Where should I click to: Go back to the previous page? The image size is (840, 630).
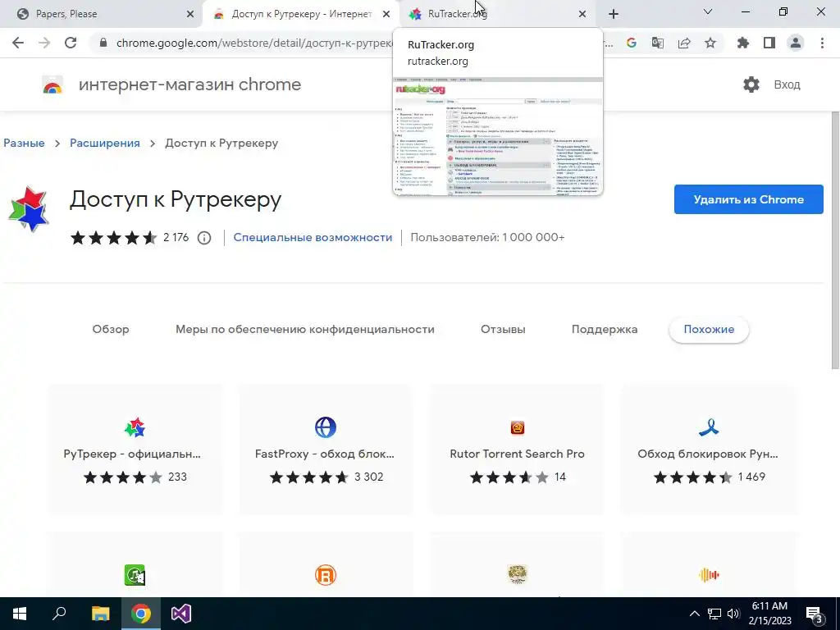pos(18,43)
